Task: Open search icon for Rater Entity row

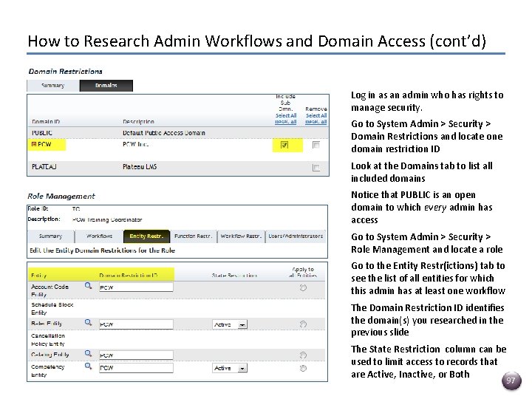Action: pos(88,322)
